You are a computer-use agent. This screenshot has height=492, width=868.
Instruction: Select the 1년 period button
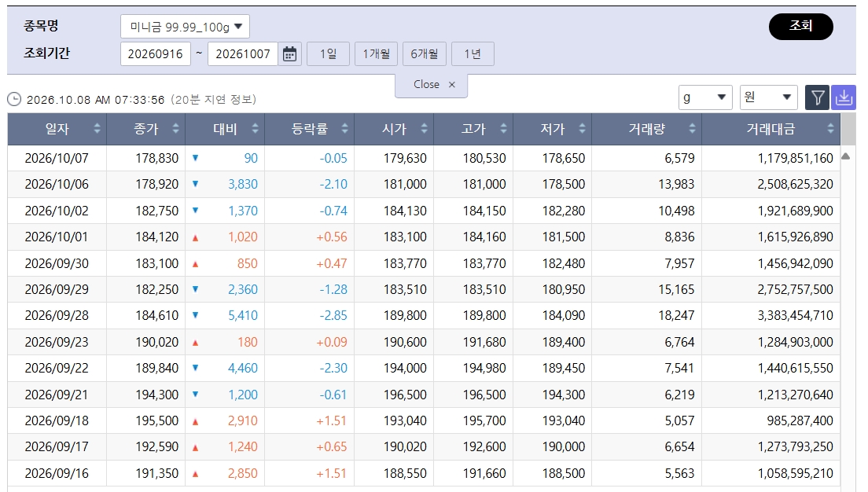coord(473,53)
